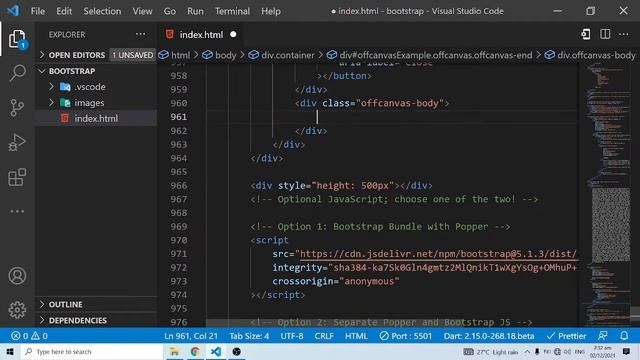The height and width of the screenshot is (360, 640).
Task: Select index.html in the explorer tree
Action: [96, 118]
